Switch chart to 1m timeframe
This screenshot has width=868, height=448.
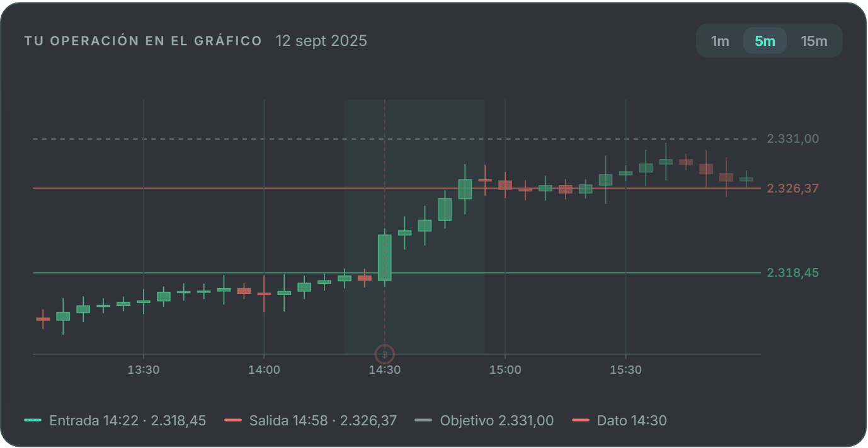coord(720,41)
